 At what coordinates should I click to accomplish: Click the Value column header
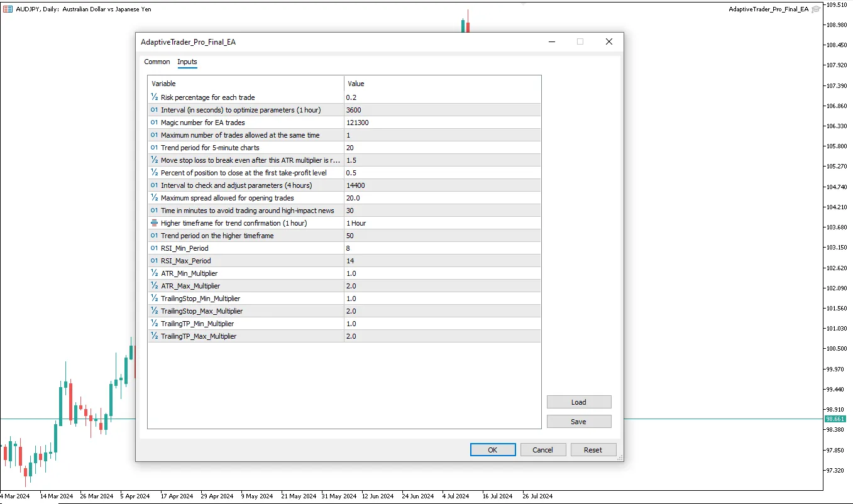[x=443, y=84]
